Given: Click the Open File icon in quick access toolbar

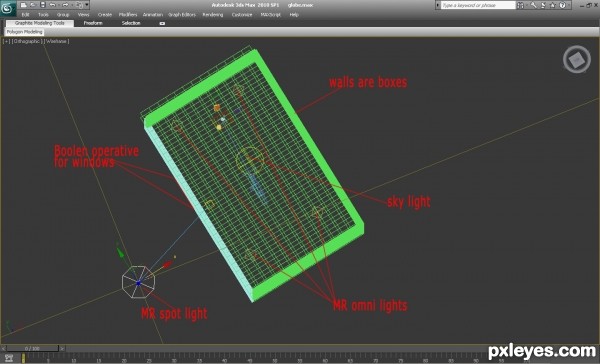Looking at the screenshot, I should click(x=33, y=5).
